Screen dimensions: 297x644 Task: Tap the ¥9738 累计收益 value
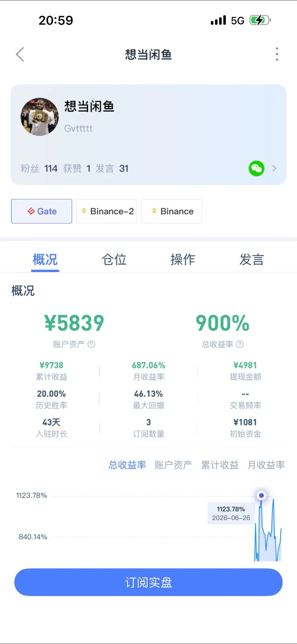[x=52, y=365]
